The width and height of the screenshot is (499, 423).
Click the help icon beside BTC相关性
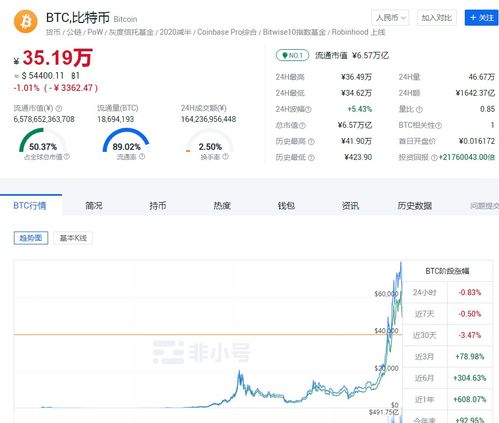(439, 125)
